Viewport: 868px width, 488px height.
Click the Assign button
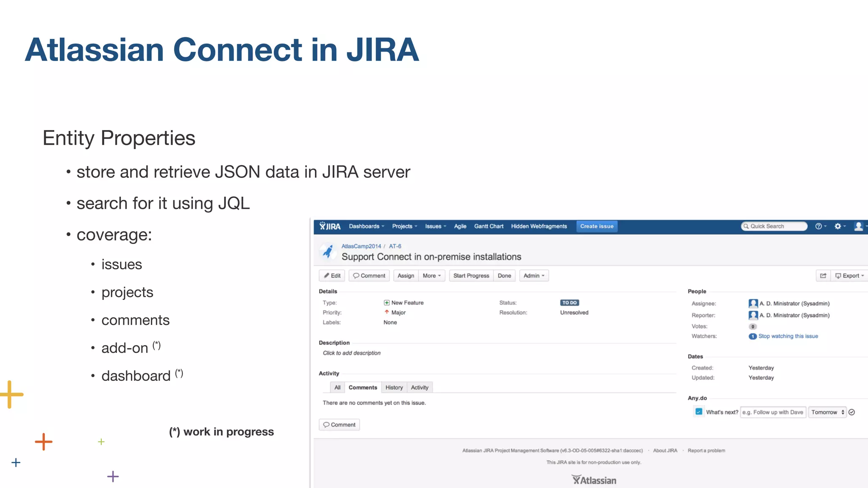tap(406, 276)
